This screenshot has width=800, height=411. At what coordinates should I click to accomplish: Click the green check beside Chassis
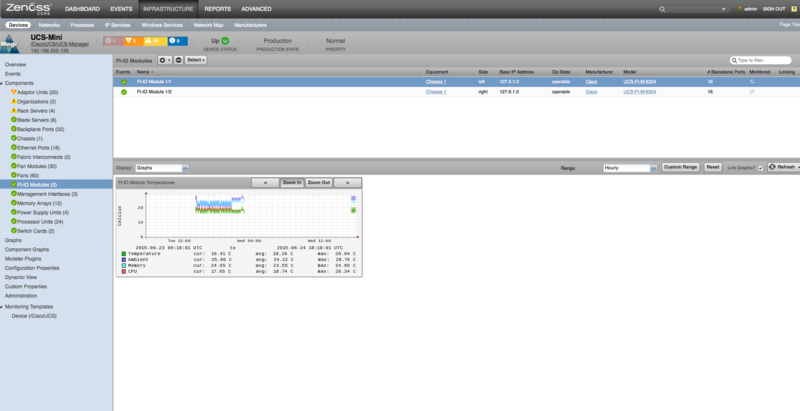pyautogui.click(x=14, y=138)
